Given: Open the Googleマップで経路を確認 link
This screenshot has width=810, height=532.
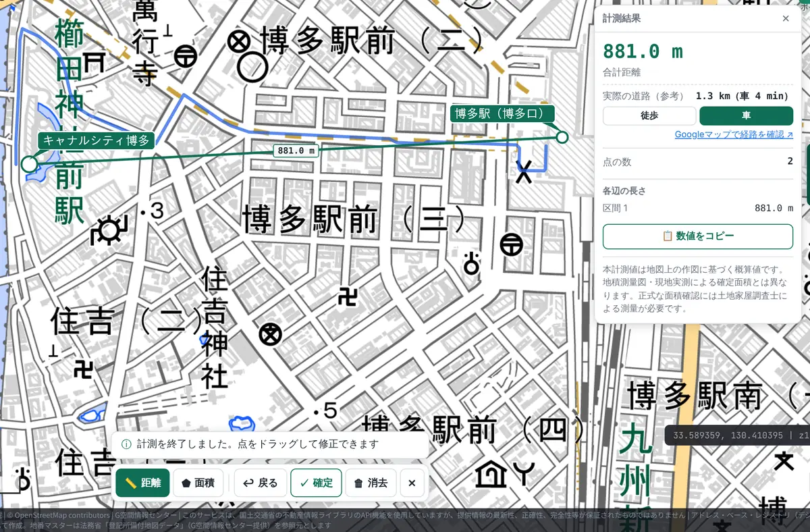Looking at the screenshot, I should [734, 135].
